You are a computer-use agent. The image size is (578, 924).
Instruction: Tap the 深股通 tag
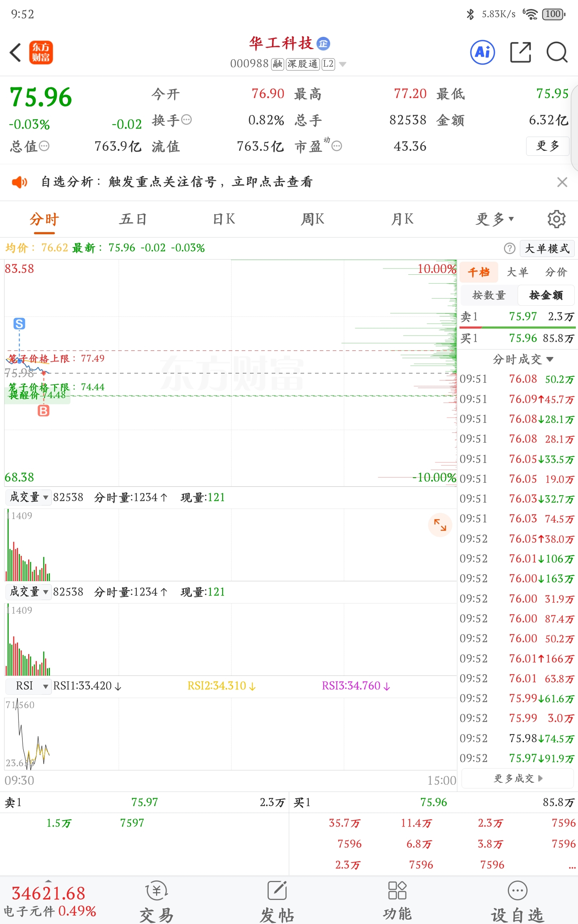pos(303,64)
